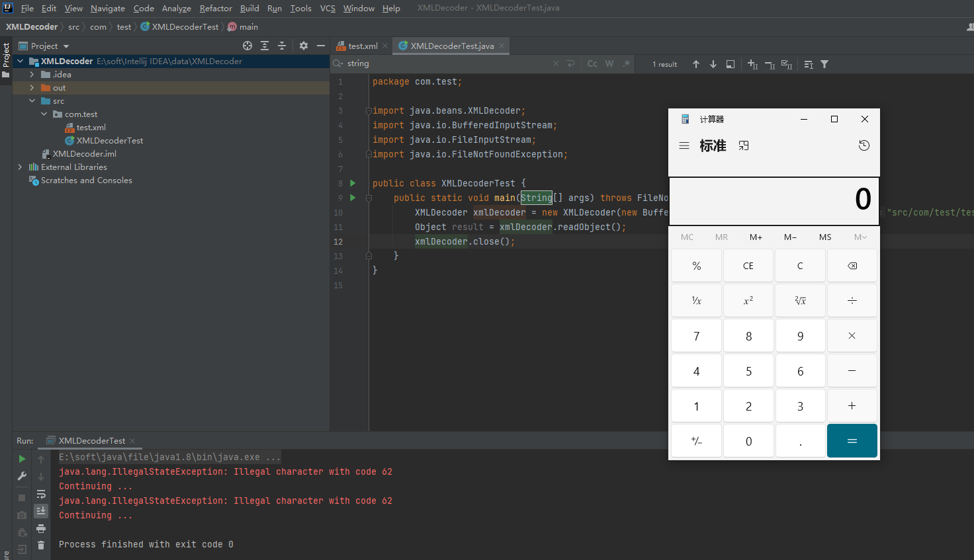Close the XMLDecoderTest run tab

[x=132, y=440]
